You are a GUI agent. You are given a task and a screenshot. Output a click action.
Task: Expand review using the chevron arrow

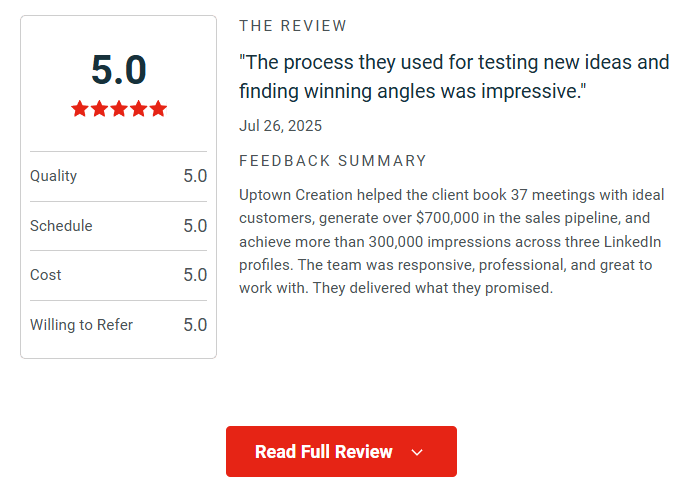click(417, 453)
